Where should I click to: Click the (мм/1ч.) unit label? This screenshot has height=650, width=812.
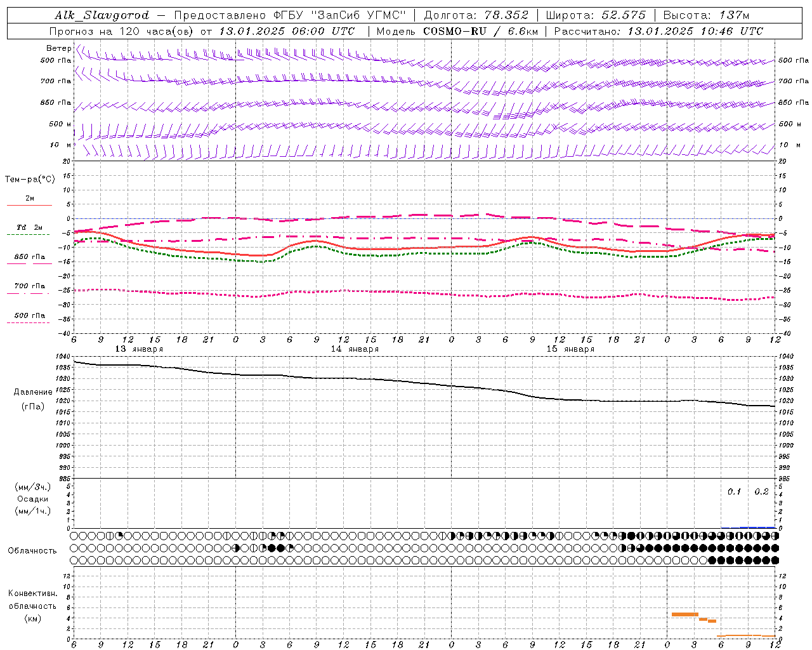coord(32,511)
